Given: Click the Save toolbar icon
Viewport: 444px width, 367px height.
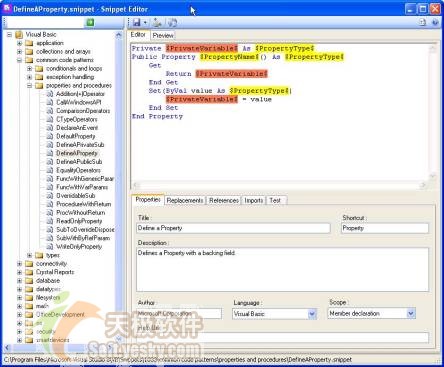Looking at the screenshot, I should [136, 23].
